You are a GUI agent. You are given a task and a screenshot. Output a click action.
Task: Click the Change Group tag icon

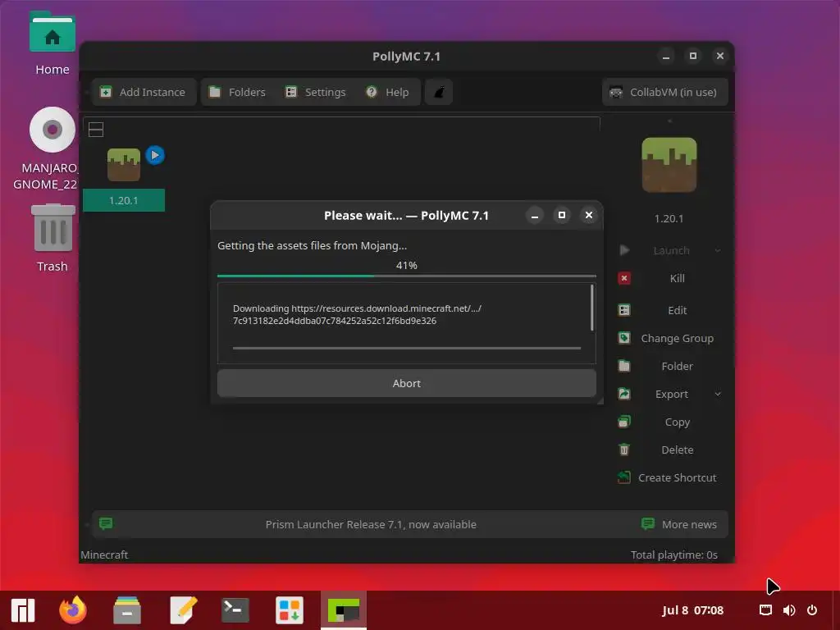click(x=624, y=338)
